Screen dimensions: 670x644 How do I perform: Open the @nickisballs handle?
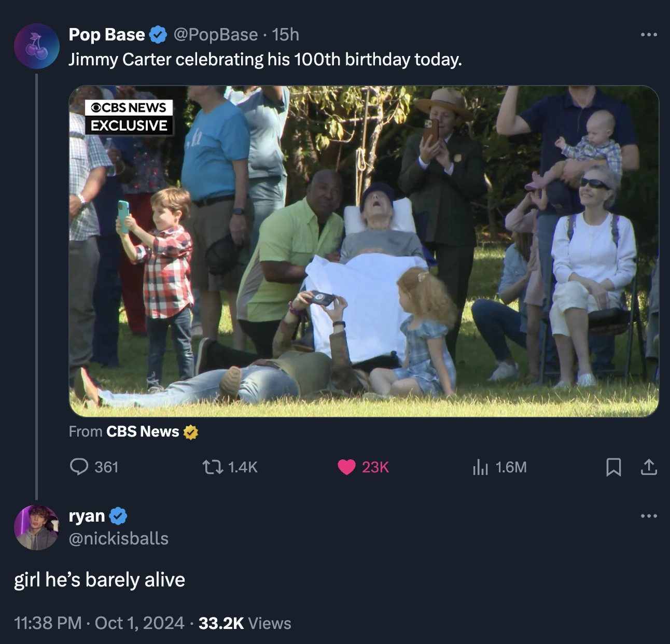119,539
